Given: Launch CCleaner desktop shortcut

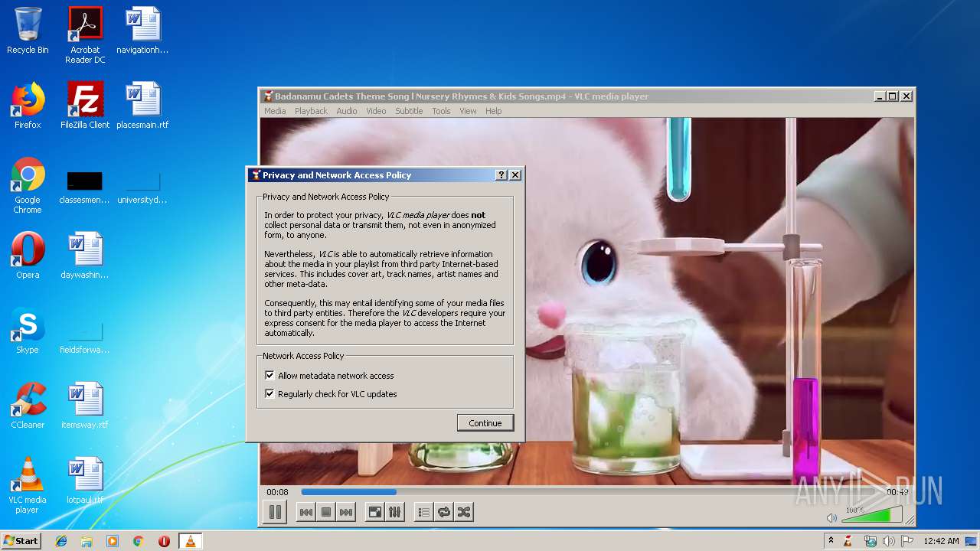Looking at the screenshot, I should click(28, 406).
